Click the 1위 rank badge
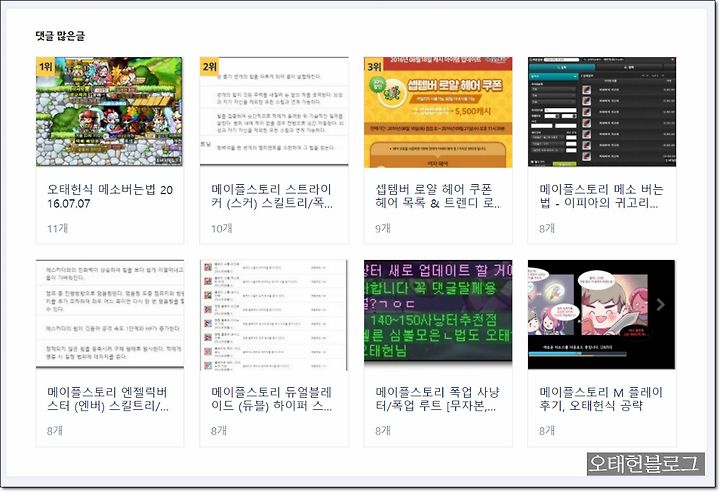The image size is (720, 492). click(45, 67)
